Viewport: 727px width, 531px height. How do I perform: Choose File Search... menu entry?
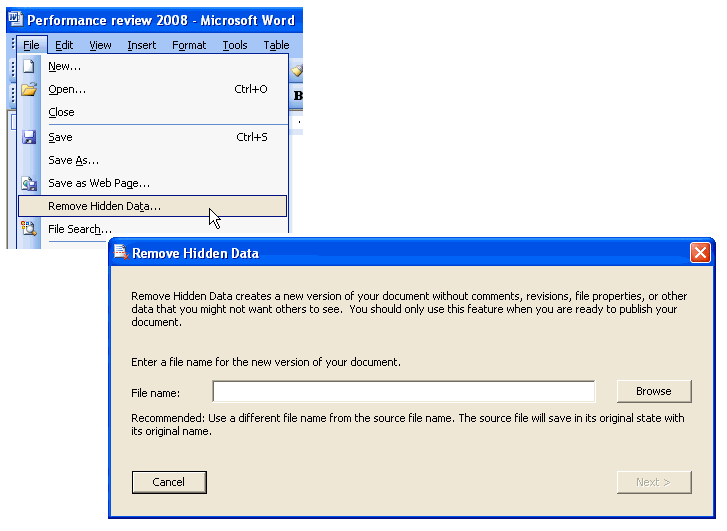[153, 229]
